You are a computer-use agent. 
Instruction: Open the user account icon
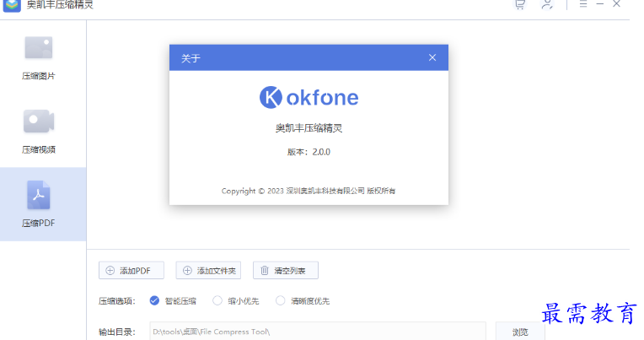click(547, 4)
